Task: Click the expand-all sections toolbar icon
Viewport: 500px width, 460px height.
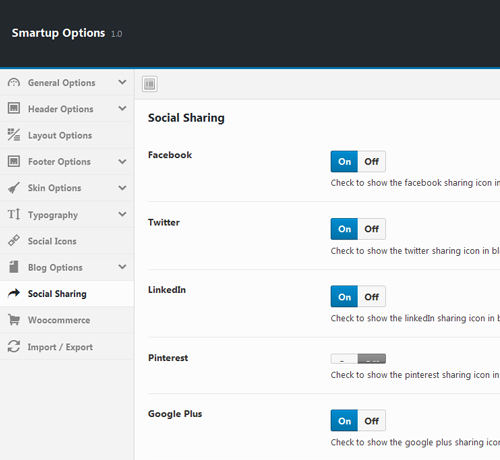Action: pos(150,84)
